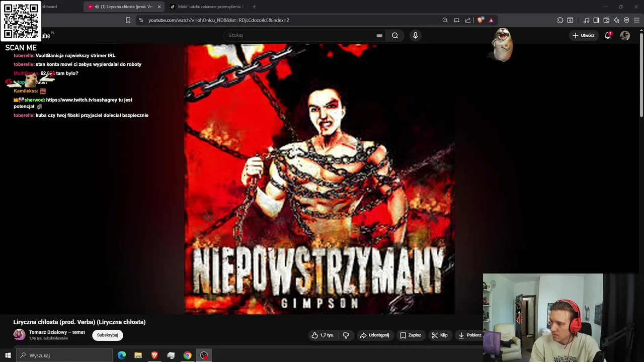This screenshot has height=362, width=644.
Task: View site information icon beside the URL
Action: (141, 20)
